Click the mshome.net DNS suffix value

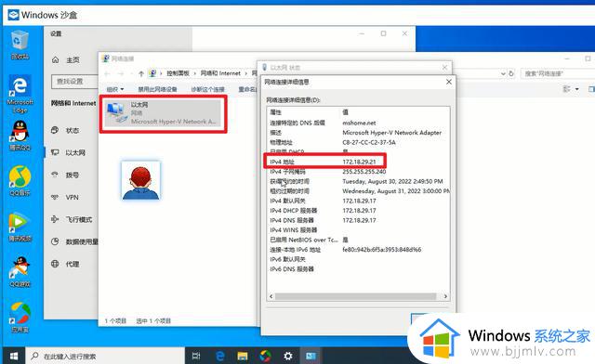pyautogui.click(x=359, y=123)
